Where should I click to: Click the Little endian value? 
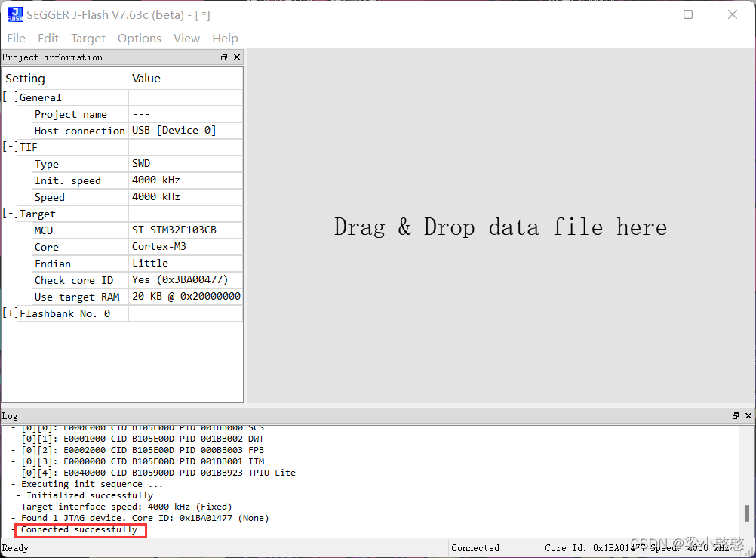coord(150,263)
